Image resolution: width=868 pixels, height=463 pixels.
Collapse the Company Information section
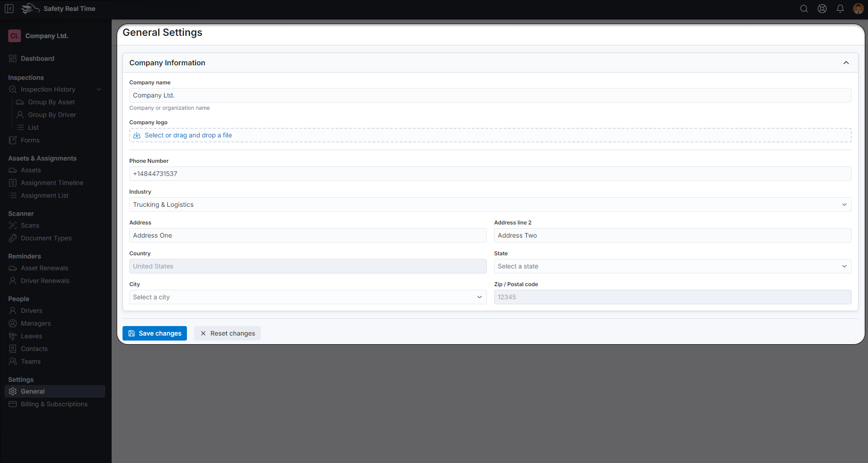click(846, 63)
